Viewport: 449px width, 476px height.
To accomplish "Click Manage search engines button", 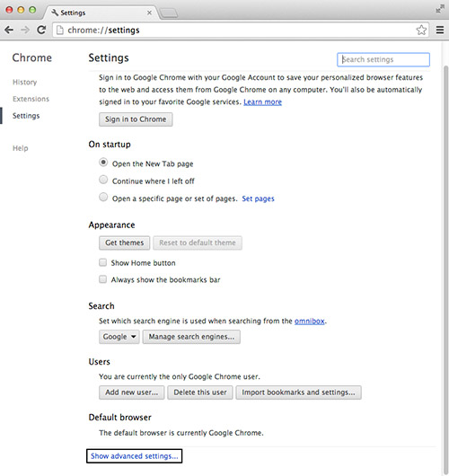I will point(191,337).
